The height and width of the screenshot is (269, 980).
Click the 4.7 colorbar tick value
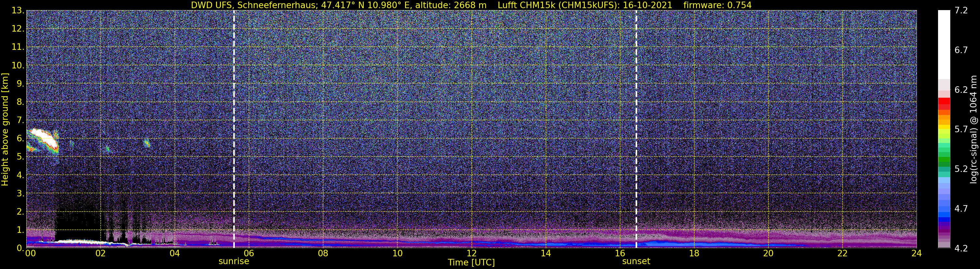(961, 209)
